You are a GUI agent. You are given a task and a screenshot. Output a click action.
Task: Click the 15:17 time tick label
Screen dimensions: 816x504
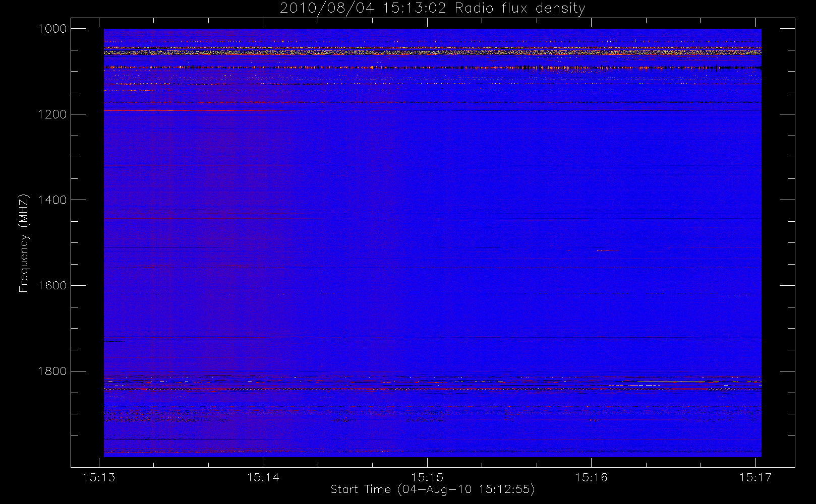(755, 477)
